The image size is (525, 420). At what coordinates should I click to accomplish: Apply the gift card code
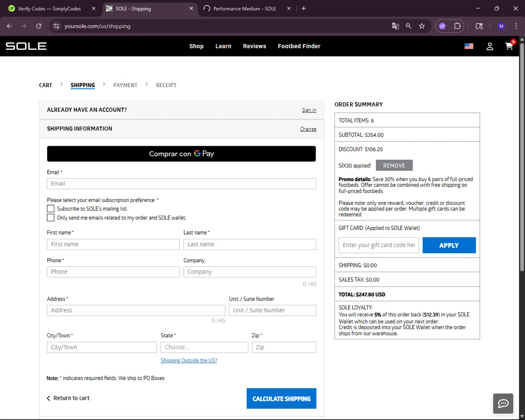pyautogui.click(x=449, y=245)
